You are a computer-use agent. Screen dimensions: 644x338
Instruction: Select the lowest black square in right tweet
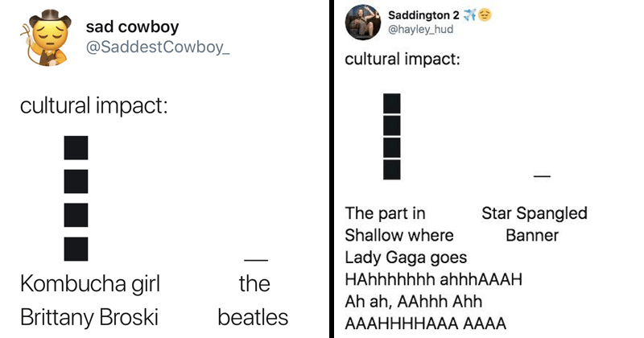pos(392,169)
